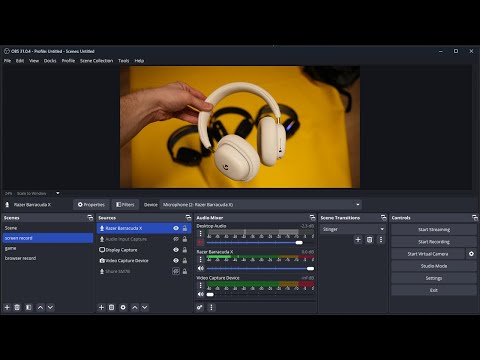This screenshot has height=360, width=480.
Task: Enable Studio Mode
Action: 434,266
